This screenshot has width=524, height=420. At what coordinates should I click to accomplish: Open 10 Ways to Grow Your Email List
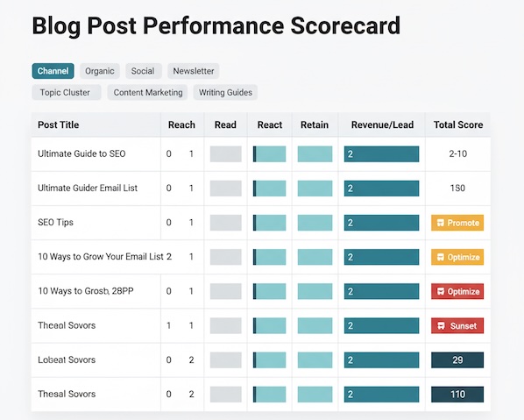(x=101, y=257)
